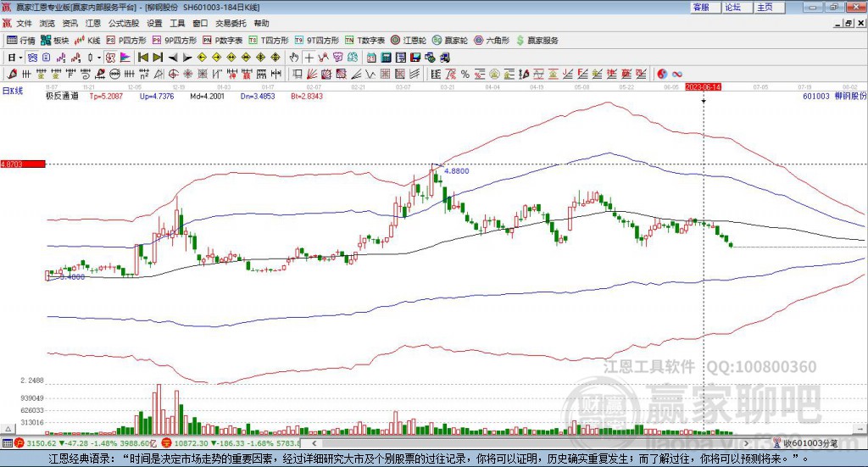Screen dimensions: 868x467
Task: Open the 江恩 menu
Action: pyautogui.click(x=93, y=23)
